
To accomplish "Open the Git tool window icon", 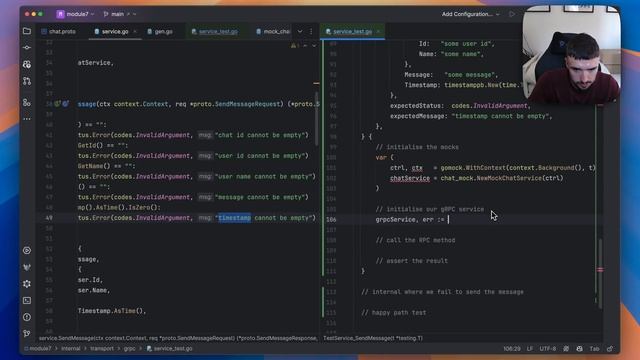I will click(x=27, y=333).
